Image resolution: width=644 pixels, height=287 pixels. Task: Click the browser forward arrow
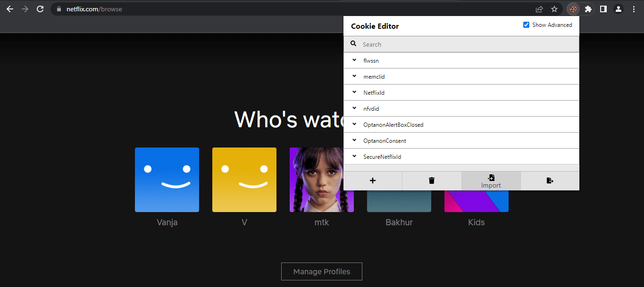(25, 9)
